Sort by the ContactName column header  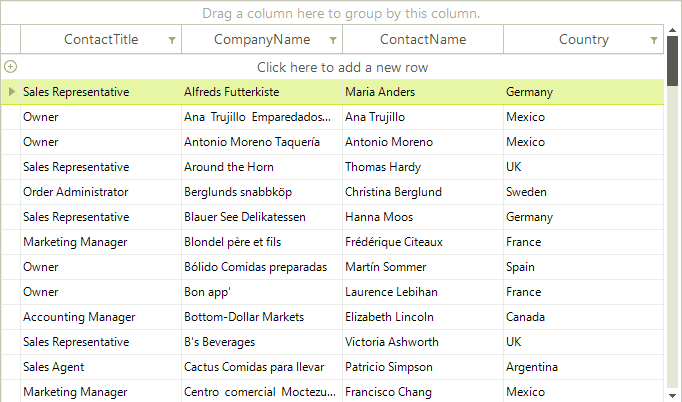coord(423,40)
